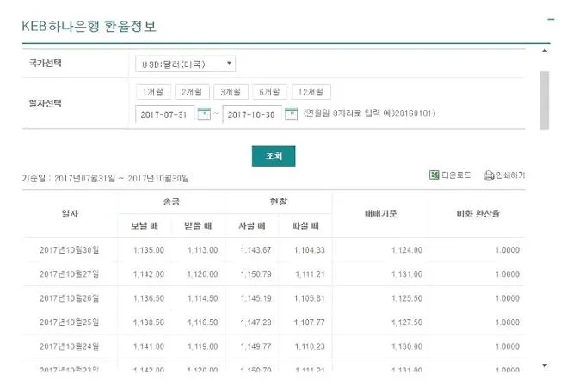Click the value 1,110.23 in October 24 row
573x392 pixels.
click(x=310, y=346)
